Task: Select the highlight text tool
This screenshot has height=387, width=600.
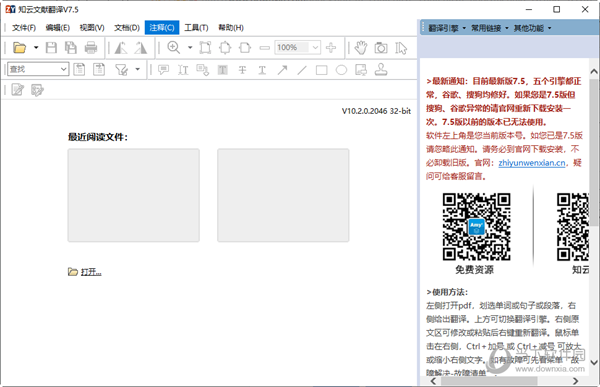Action: 223,70
